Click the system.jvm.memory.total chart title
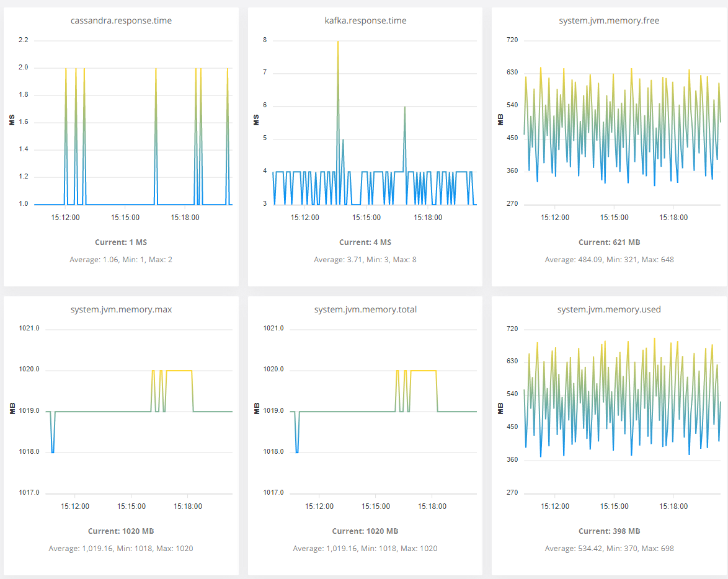Image resolution: width=728 pixels, height=579 pixels. pos(365,309)
